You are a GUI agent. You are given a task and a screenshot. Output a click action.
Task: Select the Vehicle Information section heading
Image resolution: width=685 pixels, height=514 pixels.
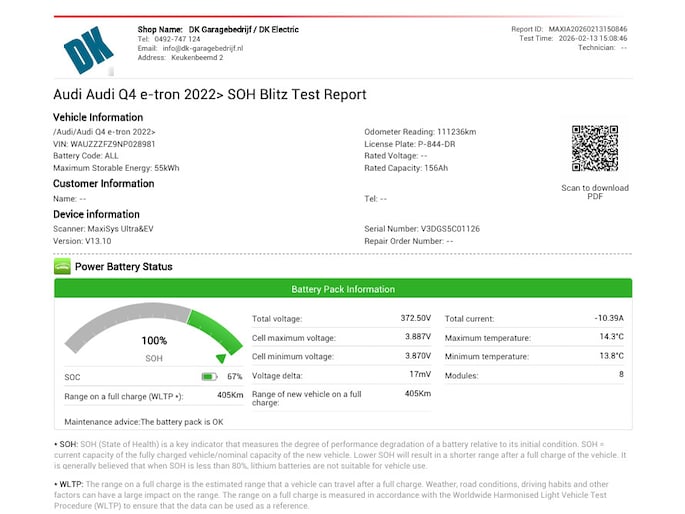click(97, 118)
